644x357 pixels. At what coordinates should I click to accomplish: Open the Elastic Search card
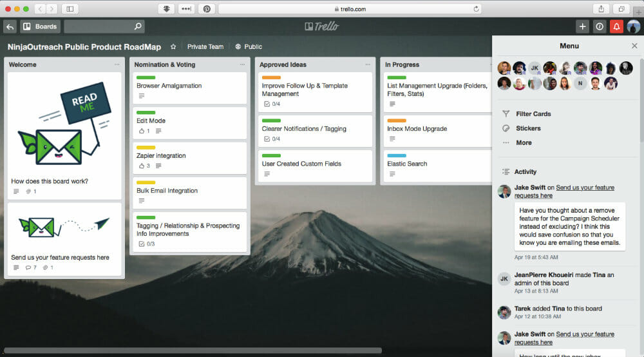point(437,166)
